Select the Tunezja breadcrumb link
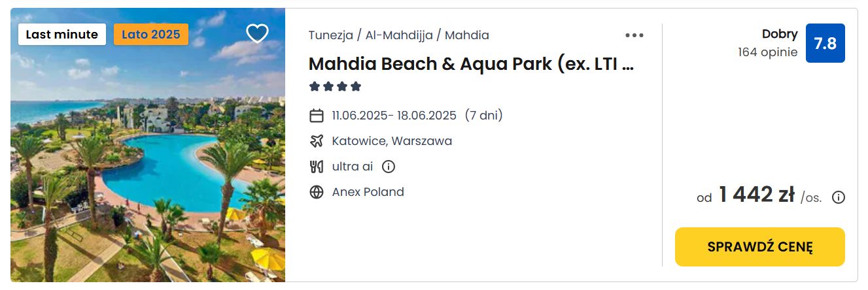The height and width of the screenshot is (290, 868). pos(331,35)
